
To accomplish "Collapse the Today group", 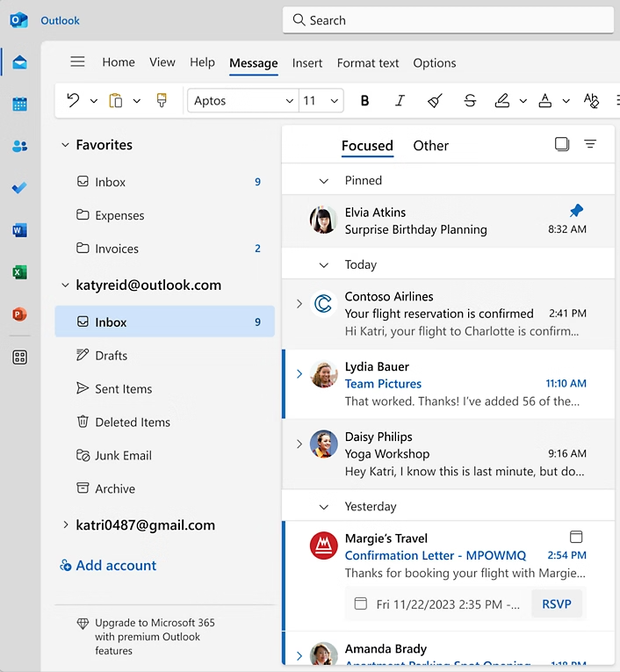I will coord(324,265).
